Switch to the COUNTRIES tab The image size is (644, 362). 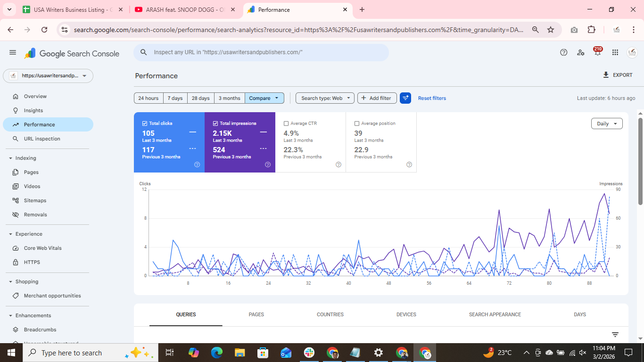(330, 314)
